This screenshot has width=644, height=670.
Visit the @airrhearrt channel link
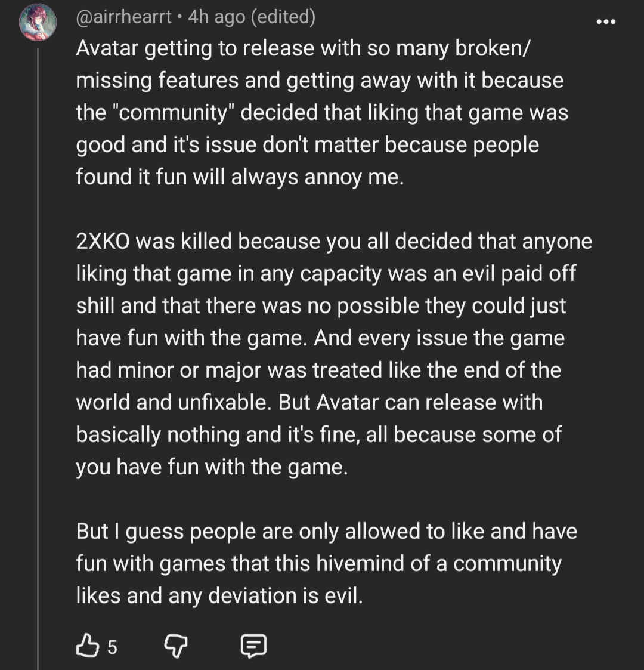123,17
